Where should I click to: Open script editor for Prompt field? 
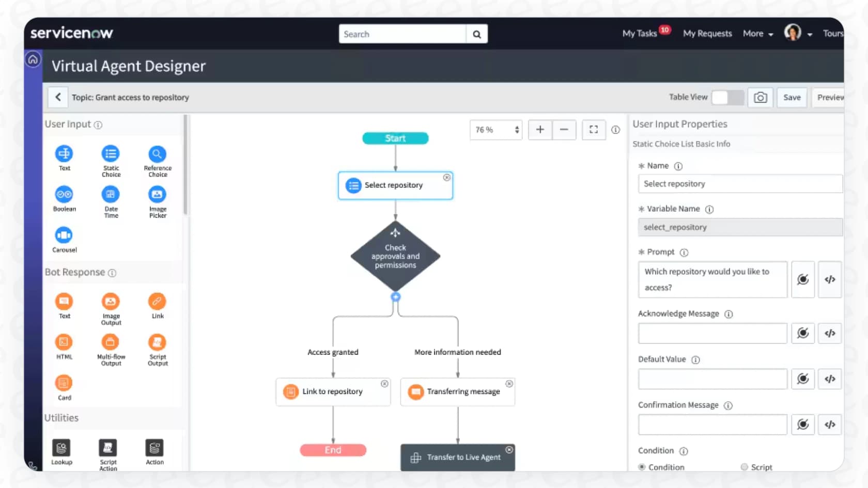pos(830,279)
